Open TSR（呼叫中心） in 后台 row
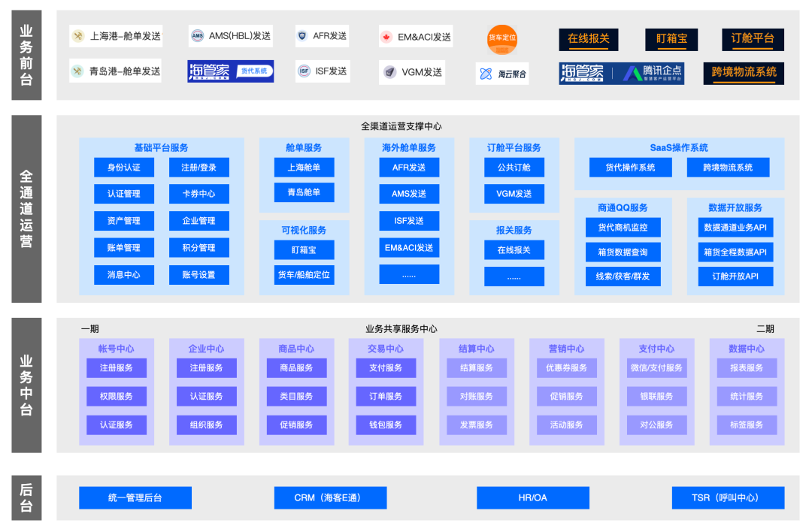 pyautogui.click(x=728, y=498)
